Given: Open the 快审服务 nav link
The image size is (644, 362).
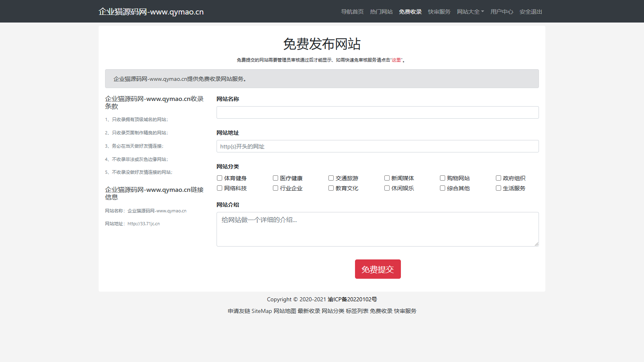Looking at the screenshot, I should coord(439,12).
